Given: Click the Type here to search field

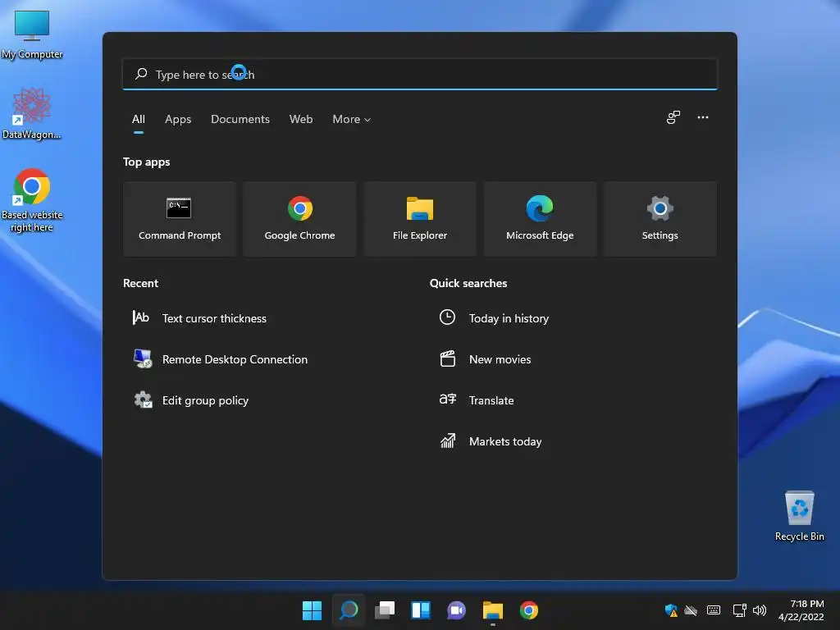Looking at the screenshot, I should click(419, 74).
